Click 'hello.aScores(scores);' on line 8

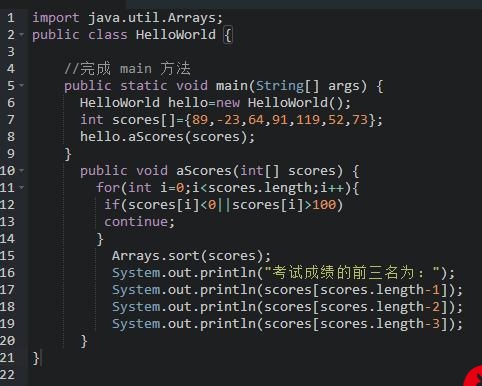point(167,137)
